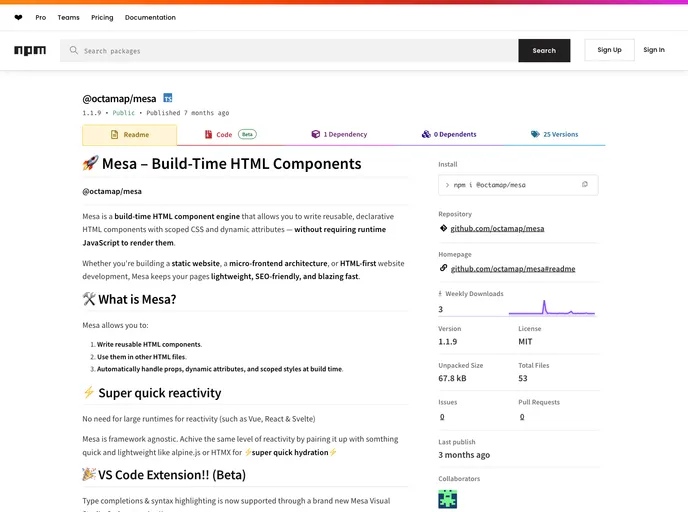Click the TypeScript badge next to package name
This screenshot has width=688, height=512.
pos(168,98)
